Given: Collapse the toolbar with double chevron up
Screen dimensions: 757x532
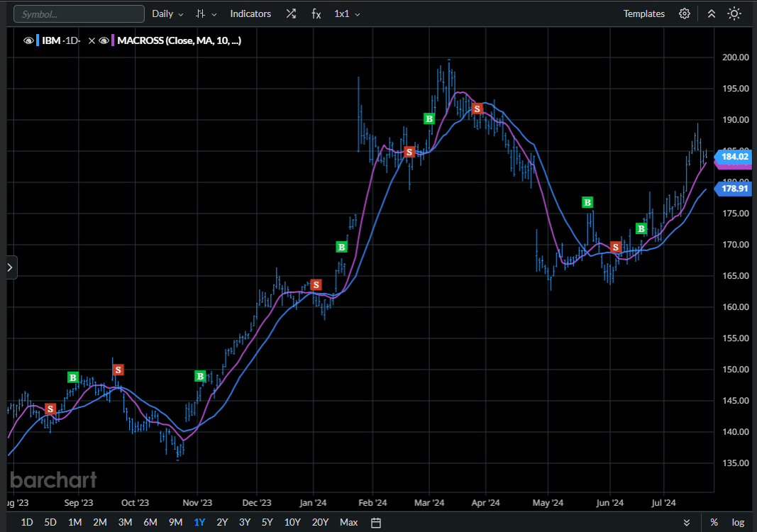Looking at the screenshot, I should pyautogui.click(x=711, y=13).
